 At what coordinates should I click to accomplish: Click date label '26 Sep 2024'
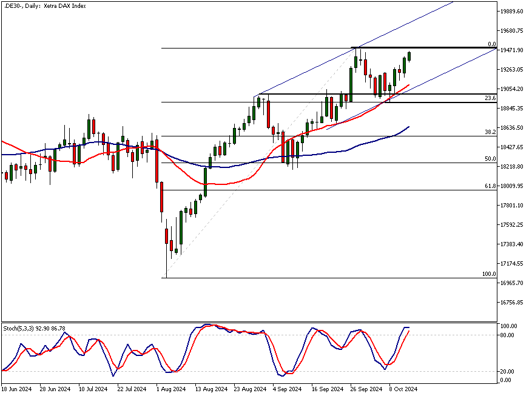pos(366,389)
